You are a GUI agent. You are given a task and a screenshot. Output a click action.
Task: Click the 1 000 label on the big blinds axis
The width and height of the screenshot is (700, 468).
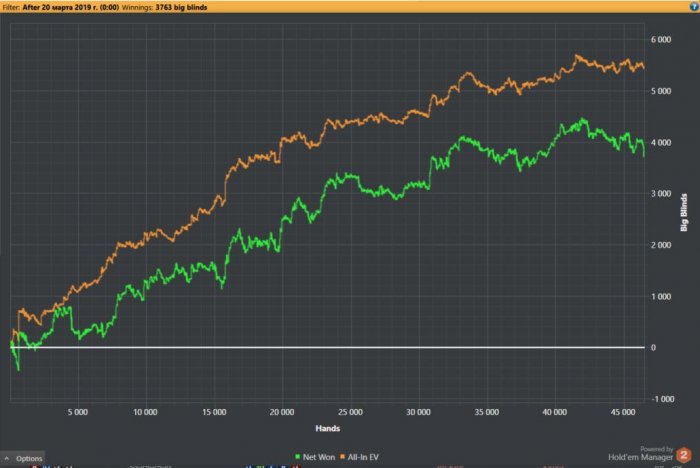(661, 296)
